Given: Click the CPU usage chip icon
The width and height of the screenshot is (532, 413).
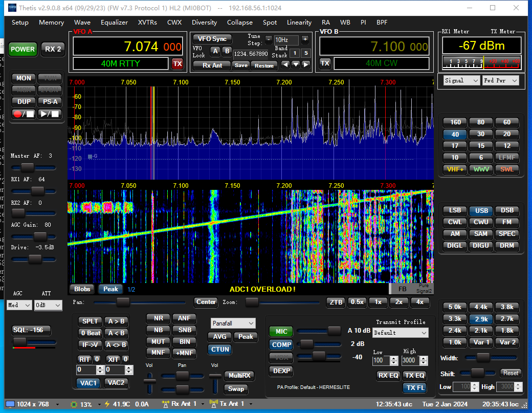Looking at the screenshot, I should 74,404.
